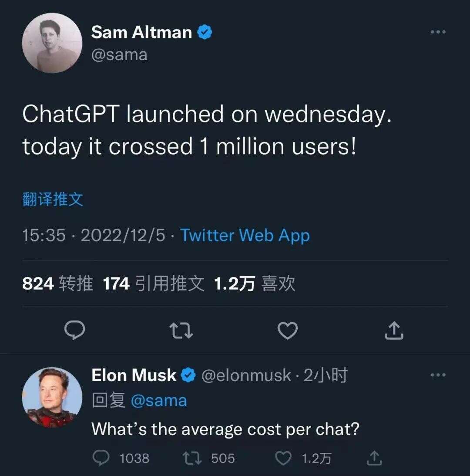Retweet Sam Altman's tweet
Image resolution: width=470 pixels, height=476 pixels.
tap(181, 330)
